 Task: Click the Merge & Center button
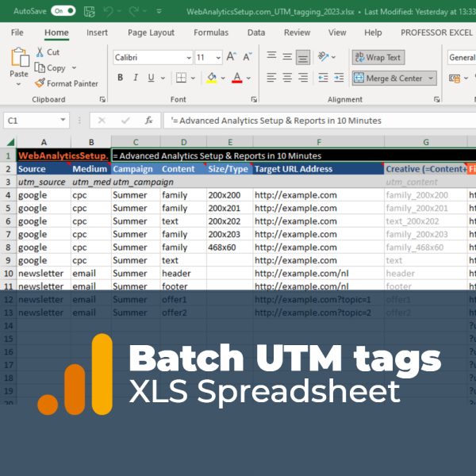[388, 78]
